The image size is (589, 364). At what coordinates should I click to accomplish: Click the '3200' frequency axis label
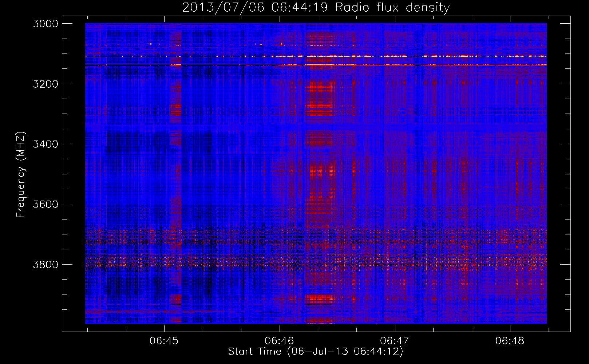tap(46, 84)
